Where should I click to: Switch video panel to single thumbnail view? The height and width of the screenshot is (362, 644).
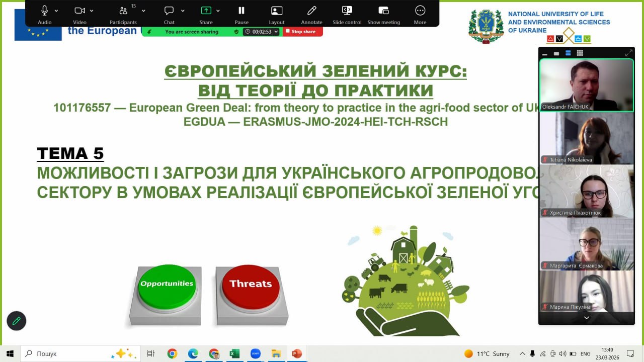click(x=556, y=53)
